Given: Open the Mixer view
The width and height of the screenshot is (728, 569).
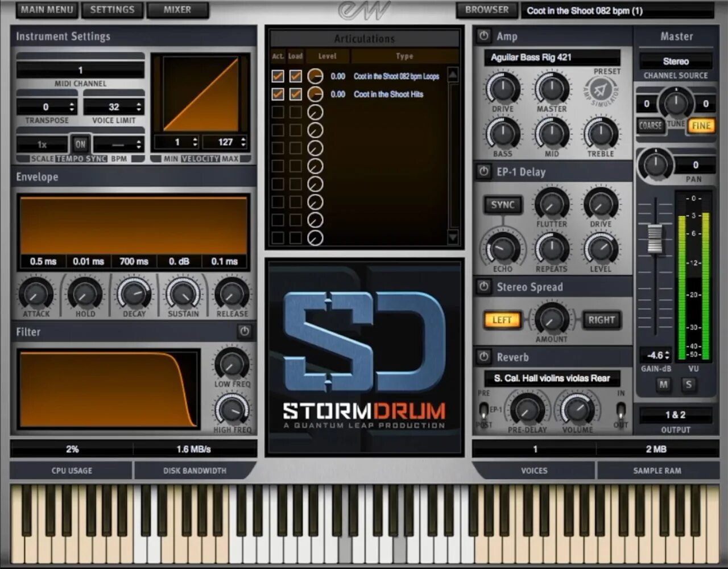Looking at the screenshot, I should click(x=177, y=10).
